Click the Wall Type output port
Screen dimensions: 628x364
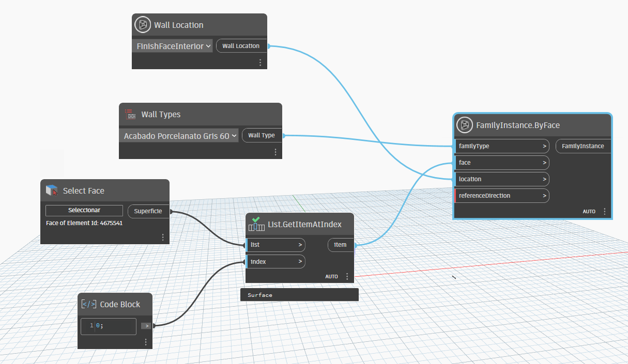pyautogui.click(x=262, y=135)
